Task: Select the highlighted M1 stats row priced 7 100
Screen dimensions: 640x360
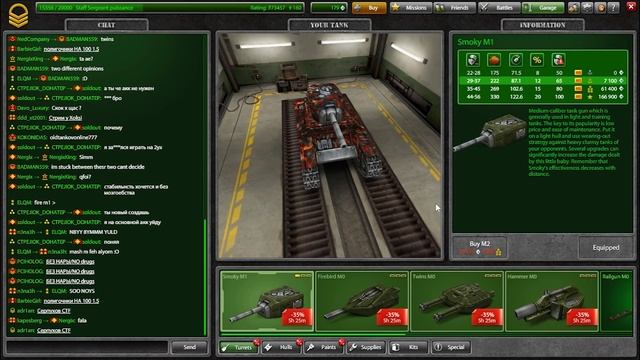Action: tap(542, 81)
